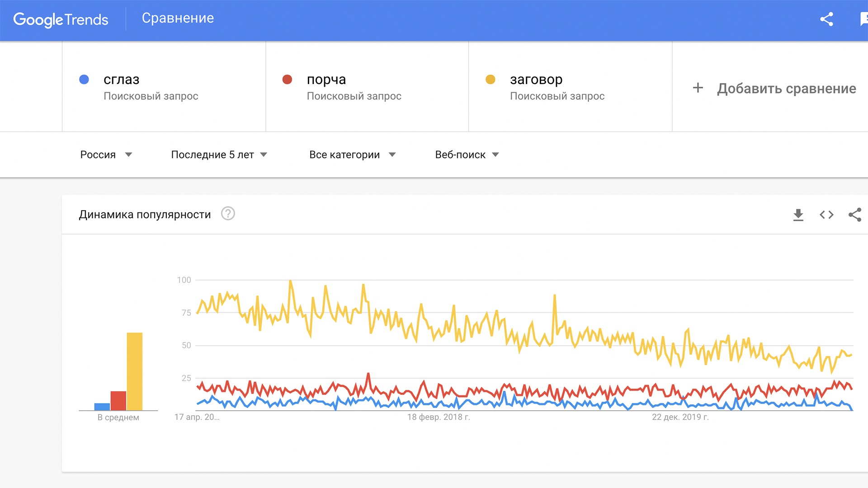Click the Динамика популярности heading
This screenshot has width=868, height=488.
click(145, 215)
